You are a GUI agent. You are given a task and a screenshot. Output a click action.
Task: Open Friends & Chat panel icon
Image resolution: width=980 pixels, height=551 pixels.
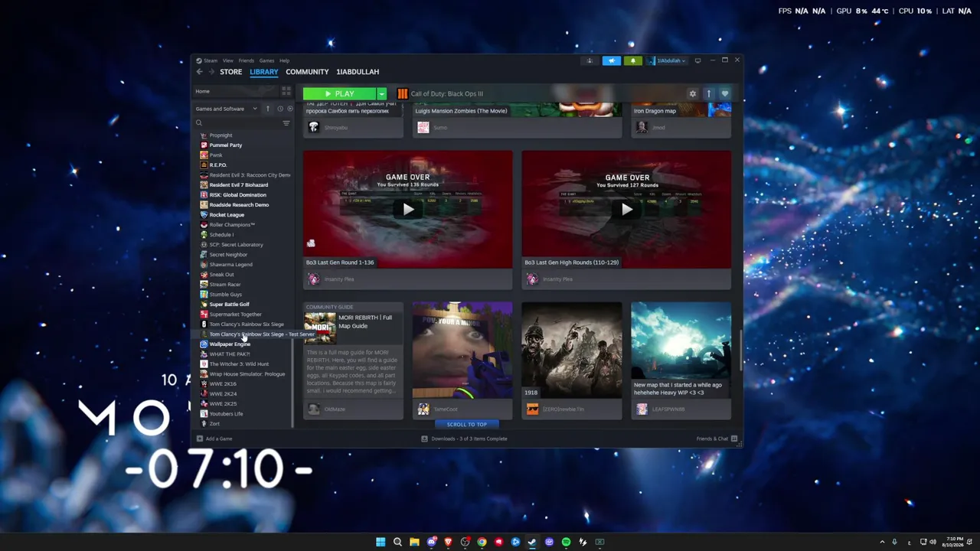(x=734, y=439)
